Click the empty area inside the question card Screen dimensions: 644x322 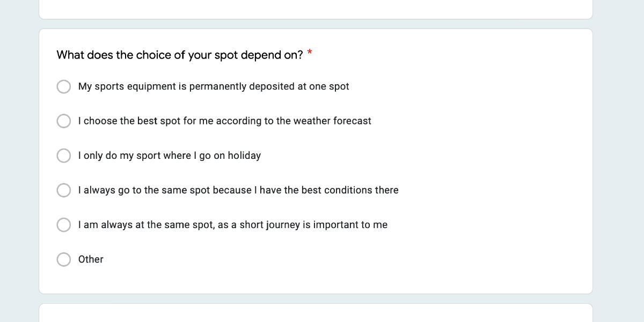tap(483, 161)
